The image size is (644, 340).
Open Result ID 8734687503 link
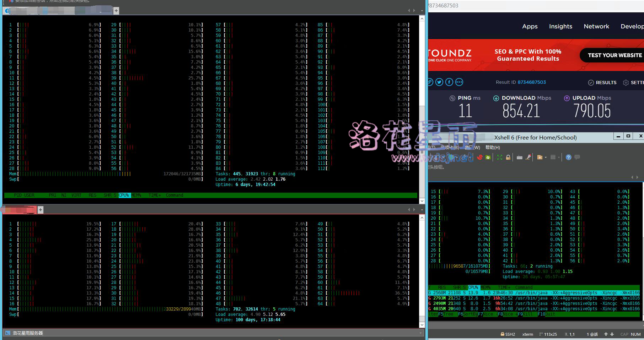click(532, 82)
